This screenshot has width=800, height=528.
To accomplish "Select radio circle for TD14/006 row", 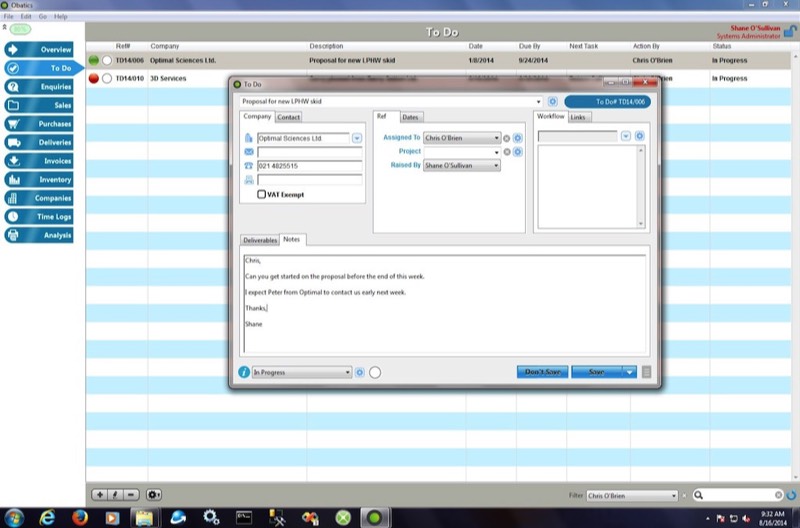I will (107, 60).
